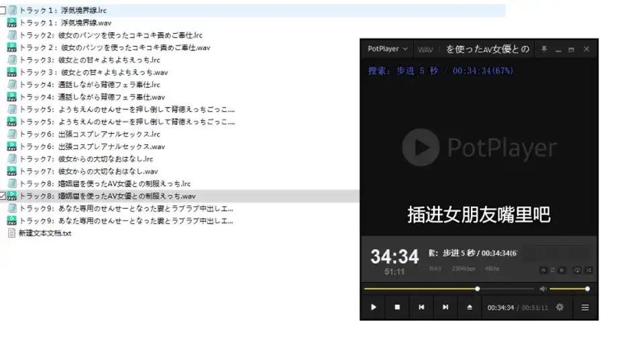Toggle playlist repeat mode icon
Screen dimensions: 644x353
point(577,270)
